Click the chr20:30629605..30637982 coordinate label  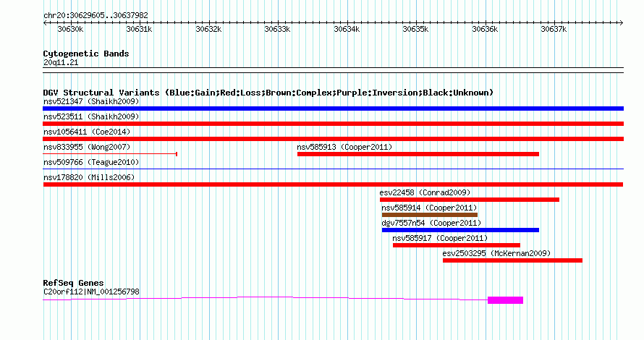[96, 16]
